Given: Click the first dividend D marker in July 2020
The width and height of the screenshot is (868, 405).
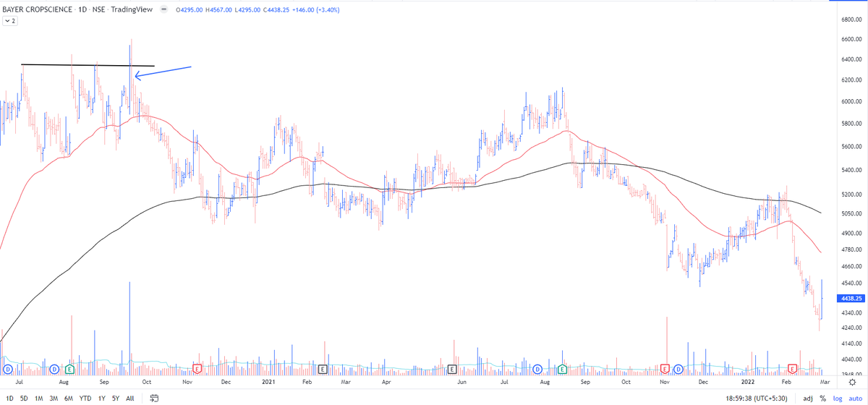Looking at the screenshot, I should pyautogui.click(x=7, y=369).
